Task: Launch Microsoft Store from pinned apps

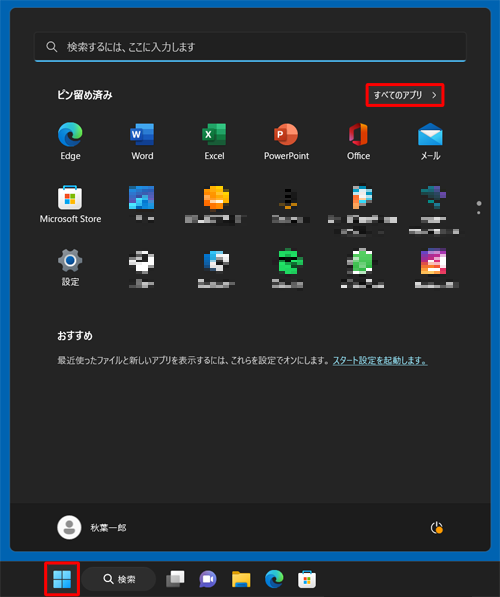Action: [x=70, y=204]
